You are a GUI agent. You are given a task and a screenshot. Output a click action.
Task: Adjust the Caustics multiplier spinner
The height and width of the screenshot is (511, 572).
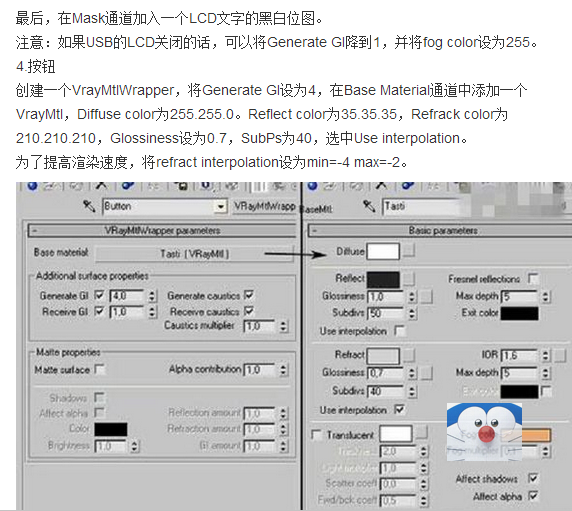tap(283, 326)
